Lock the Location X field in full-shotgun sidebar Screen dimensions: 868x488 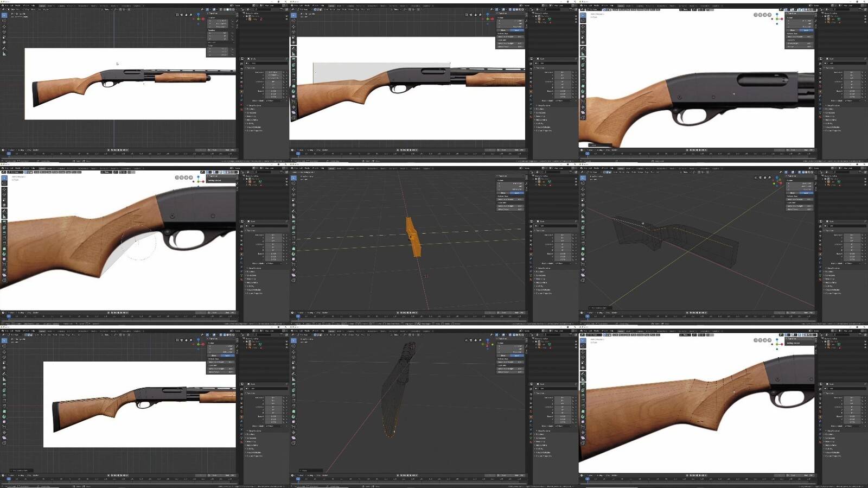232,21
